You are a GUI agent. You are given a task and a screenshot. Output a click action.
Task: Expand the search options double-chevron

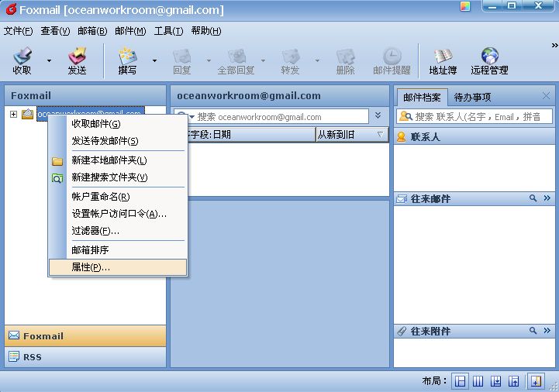(x=378, y=115)
